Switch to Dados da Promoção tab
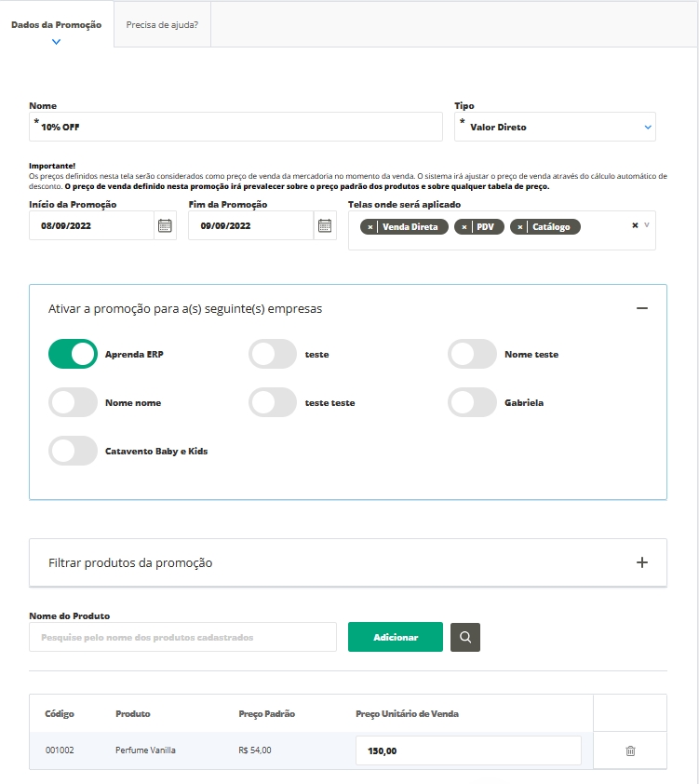Screen dimensions: 699x784 click(56, 25)
